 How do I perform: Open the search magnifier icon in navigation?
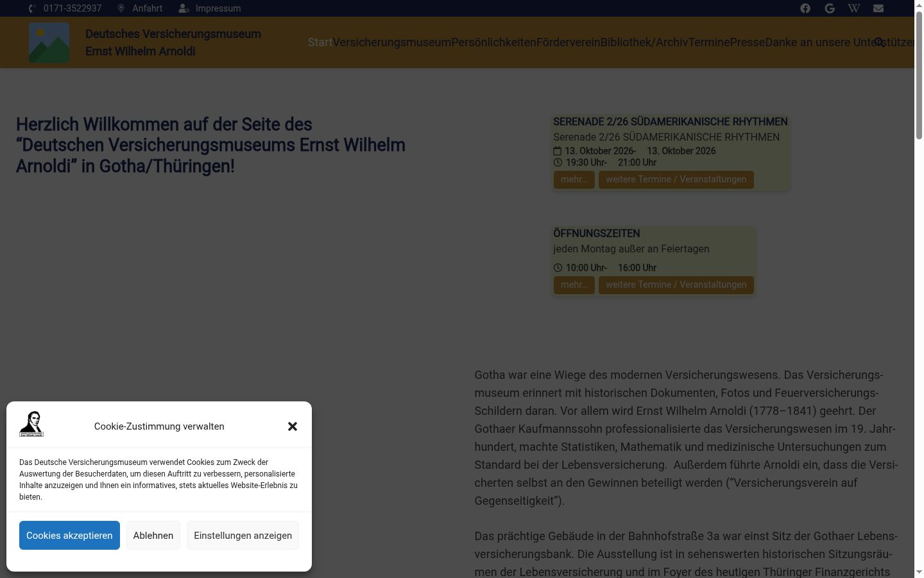880,42
